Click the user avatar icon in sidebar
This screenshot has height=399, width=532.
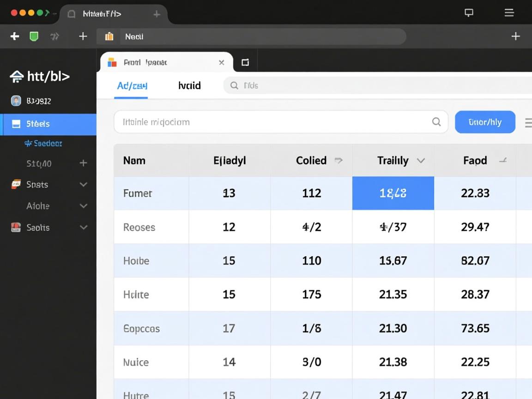[16, 101]
